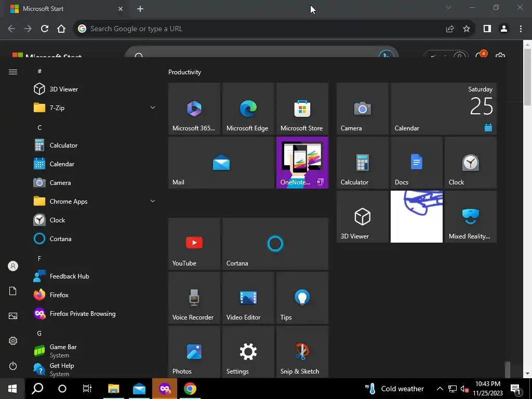Open the YouTube tile
The width and height of the screenshot is (532, 399).
pos(194,244)
